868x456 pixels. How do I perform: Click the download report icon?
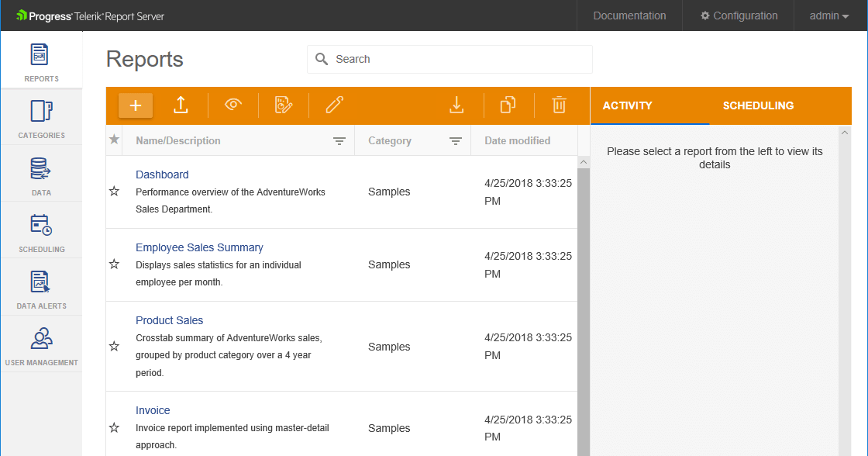456,105
